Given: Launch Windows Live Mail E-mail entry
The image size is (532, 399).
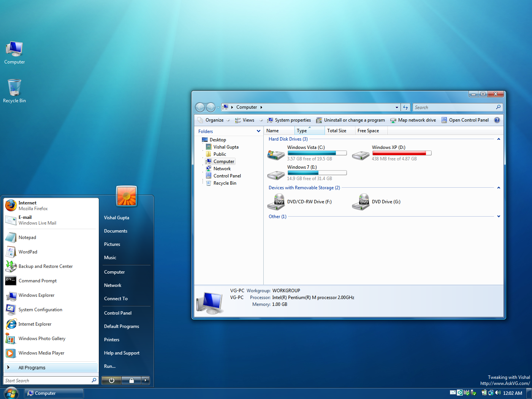Looking at the screenshot, I should (51, 220).
